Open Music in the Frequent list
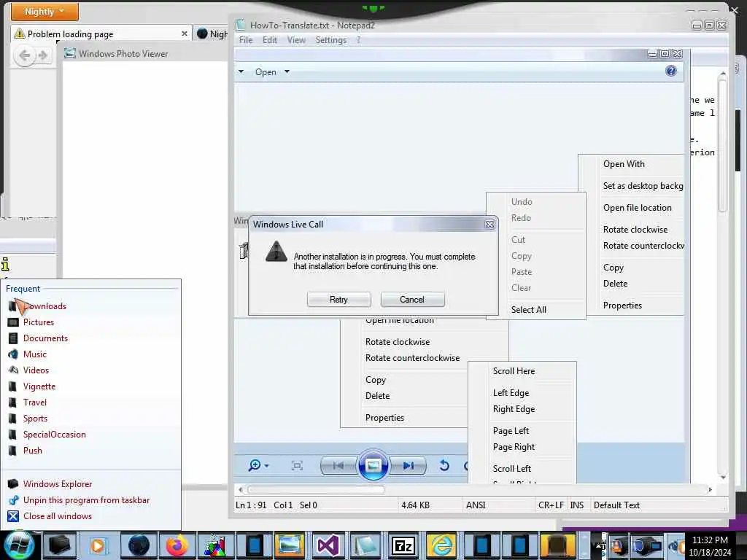 click(35, 354)
